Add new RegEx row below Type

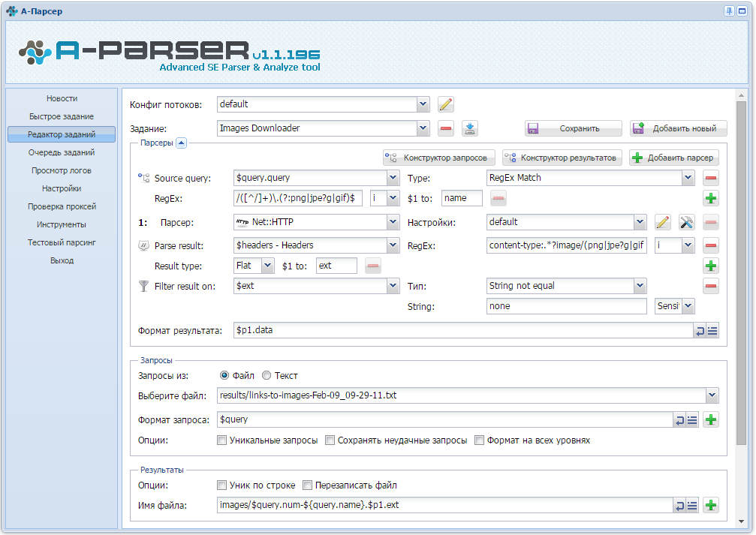[711, 198]
